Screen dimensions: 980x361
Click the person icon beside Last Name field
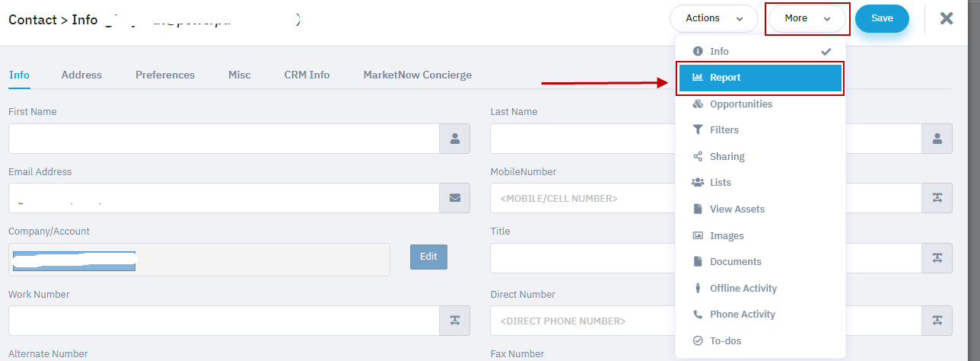point(937,139)
